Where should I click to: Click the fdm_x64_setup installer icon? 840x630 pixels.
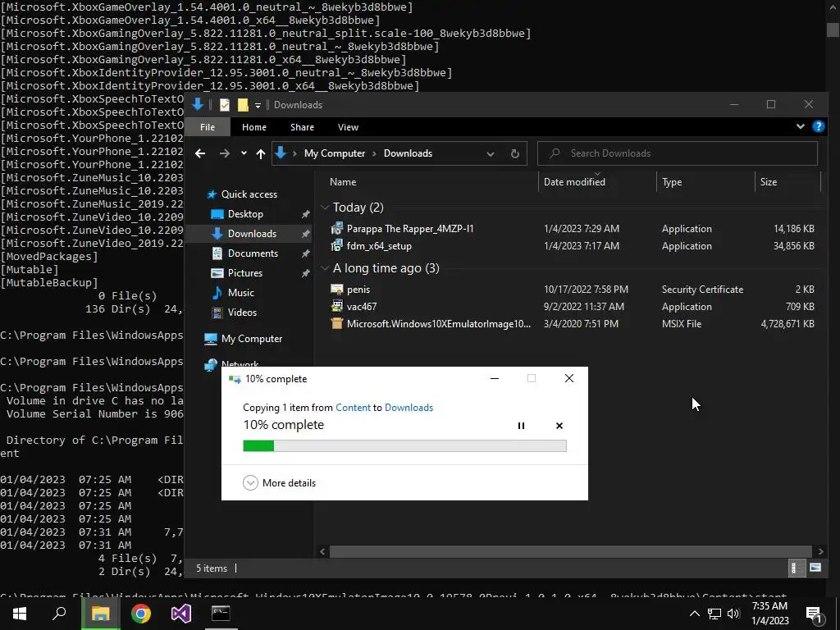[x=336, y=246]
